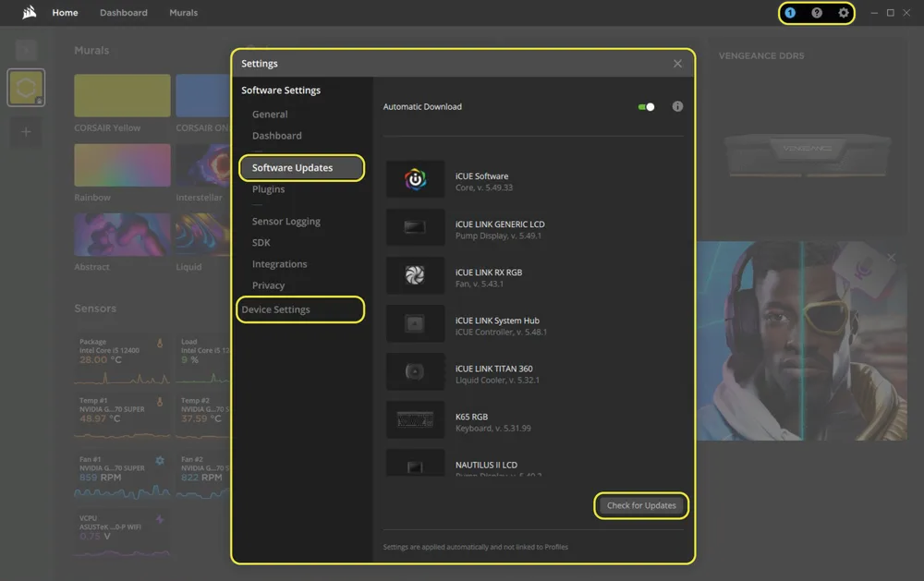
Task: Click the iCUE LINK GENERIC LCD icon
Action: coord(416,227)
